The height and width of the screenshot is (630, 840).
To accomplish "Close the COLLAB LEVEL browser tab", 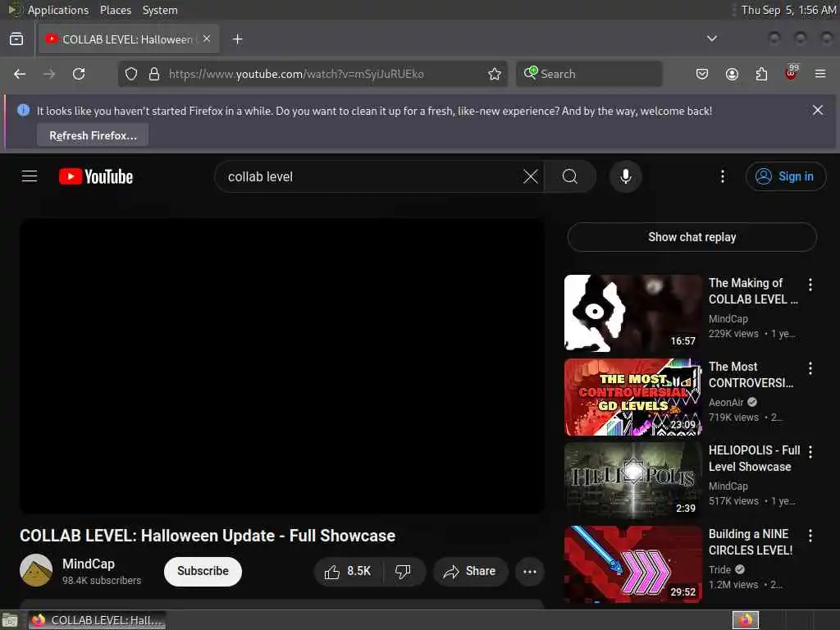I will (207, 39).
